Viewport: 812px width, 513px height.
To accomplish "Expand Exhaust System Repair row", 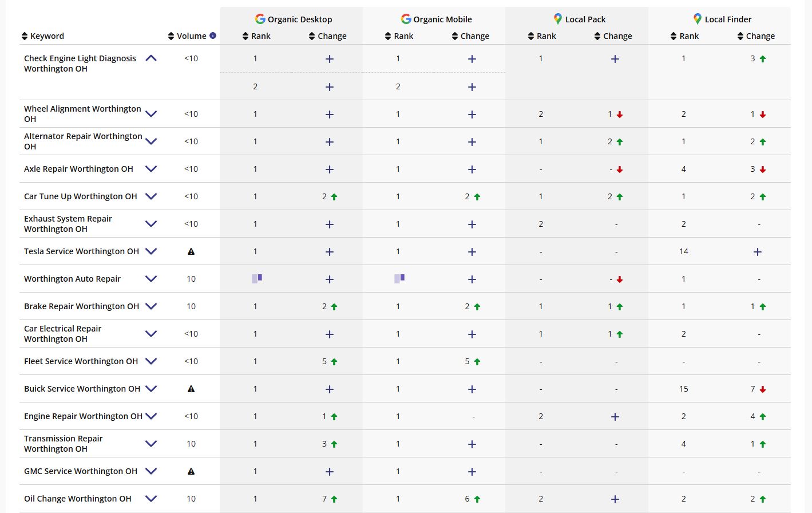I will pyautogui.click(x=151, y=224).
